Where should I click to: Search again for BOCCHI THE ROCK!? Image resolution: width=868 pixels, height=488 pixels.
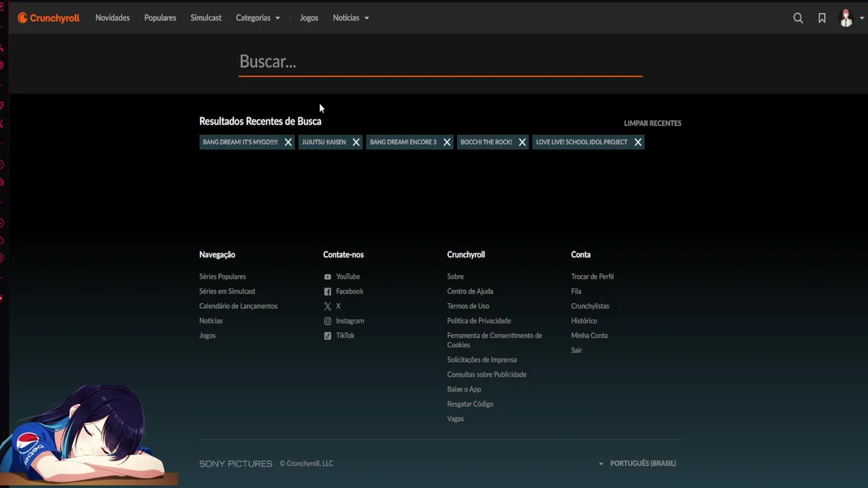486,142
